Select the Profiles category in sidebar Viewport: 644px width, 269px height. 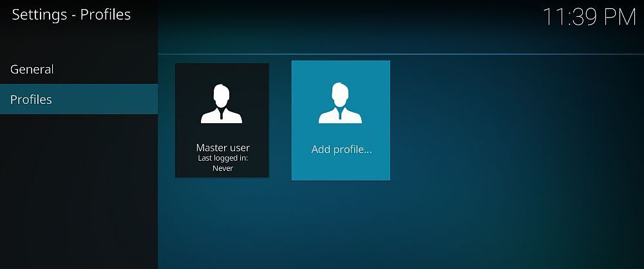pos(79,99)
